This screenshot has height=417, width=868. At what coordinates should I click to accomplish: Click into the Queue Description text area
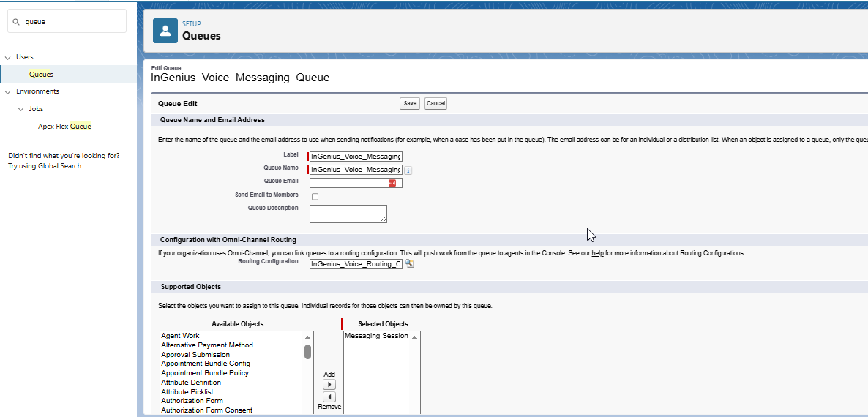tap(348, 214)
